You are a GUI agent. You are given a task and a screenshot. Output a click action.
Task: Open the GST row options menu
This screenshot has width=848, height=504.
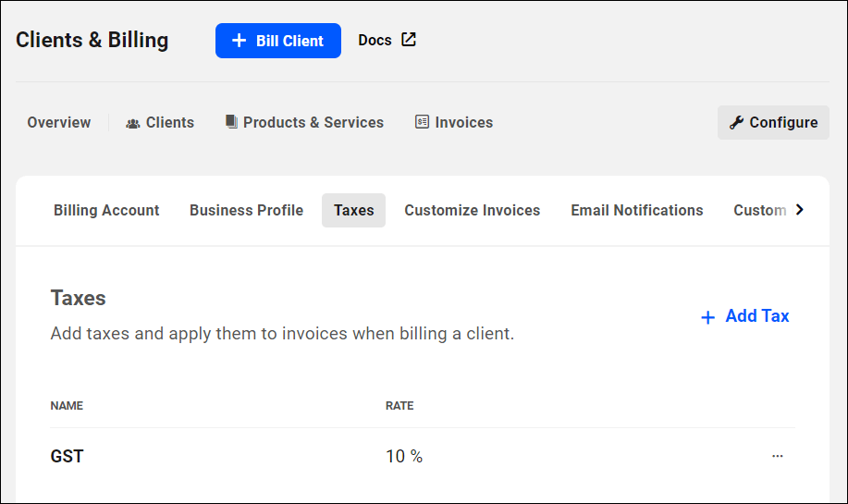pos(778,456)
